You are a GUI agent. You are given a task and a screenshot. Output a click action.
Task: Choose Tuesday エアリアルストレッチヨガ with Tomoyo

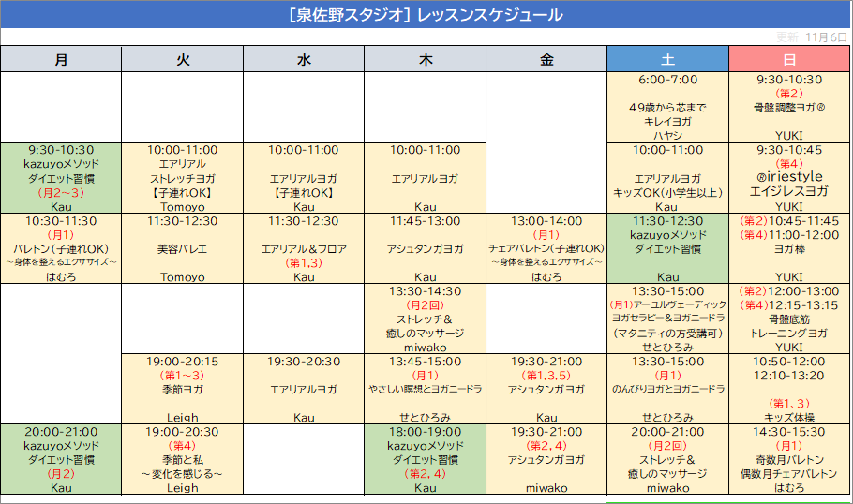183,178
